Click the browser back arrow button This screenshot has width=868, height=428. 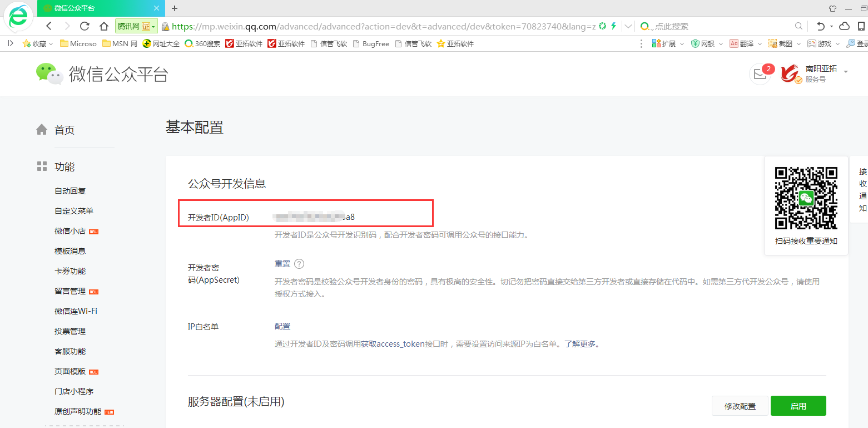49,26
